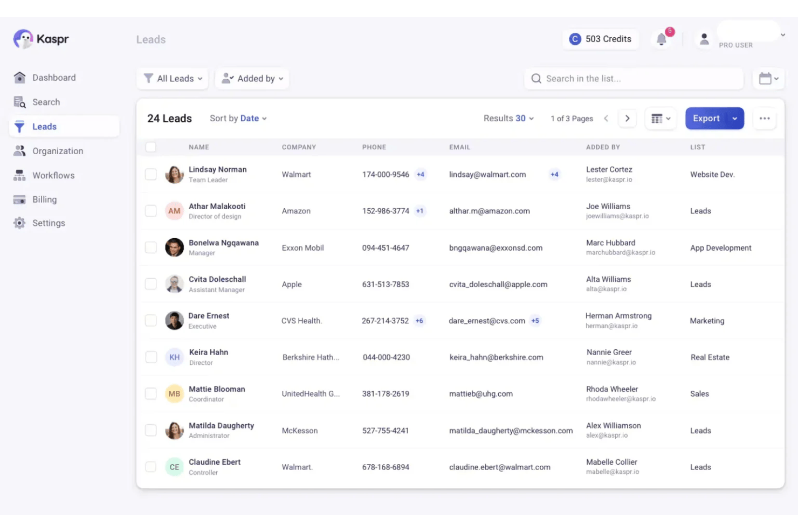Click the Export button

point(706,119)
